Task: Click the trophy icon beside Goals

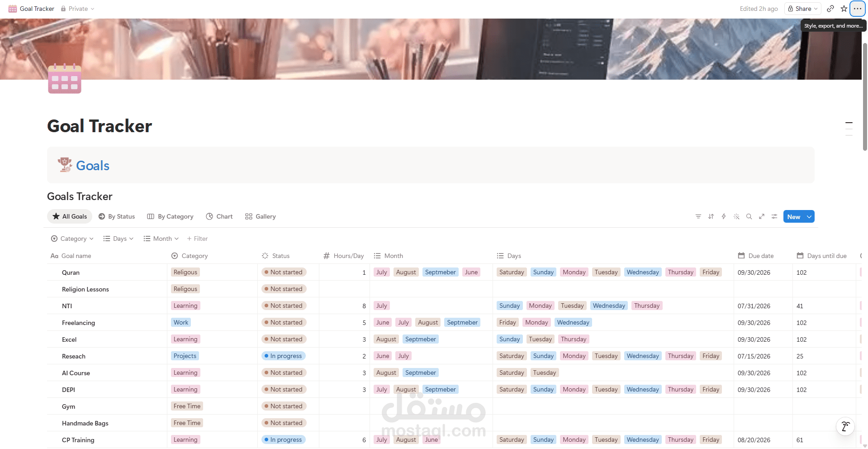Action: (65, 165)
